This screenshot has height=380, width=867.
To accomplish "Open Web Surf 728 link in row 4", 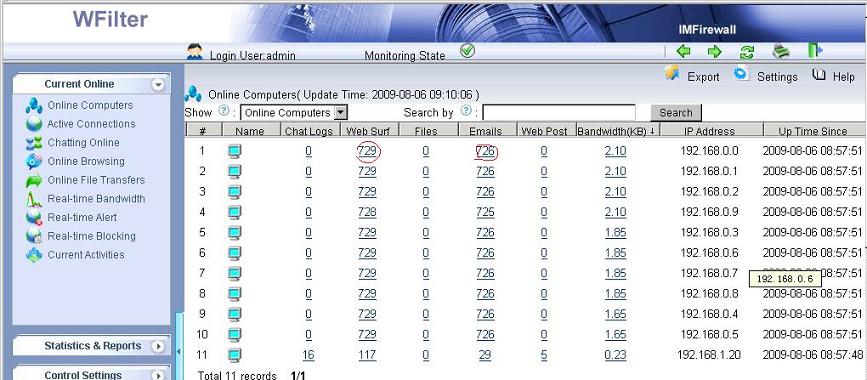I will pyautogui.click(x=367, y=212).
